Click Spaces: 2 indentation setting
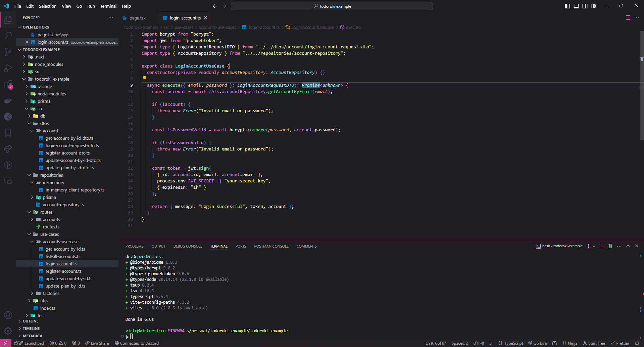This screenshot has width=644, height=347. click(460, 343)
